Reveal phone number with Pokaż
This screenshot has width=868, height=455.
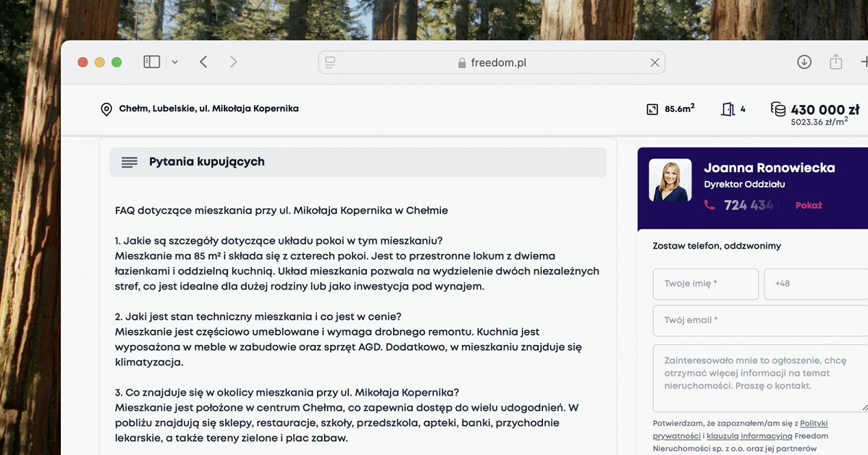809,205
